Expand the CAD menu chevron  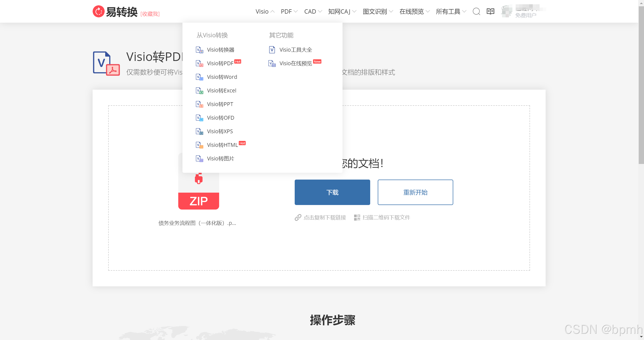[x=320, y=12]
